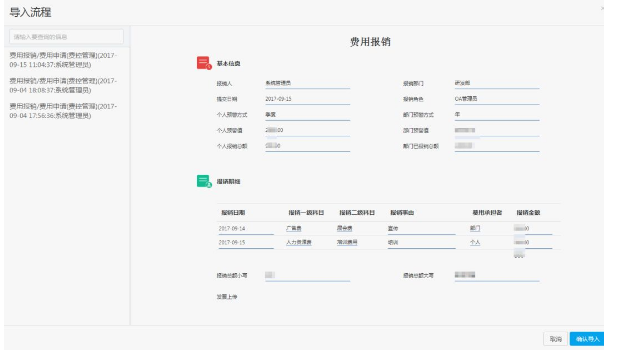Click the 报销总额大写 field
The image size is (617, 360).
click(497, 276)
